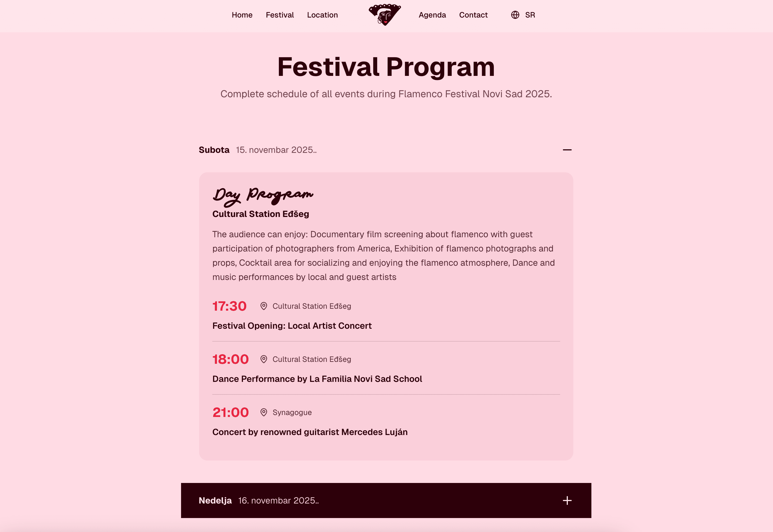This screenshot has width=773, height=532.
Task: Open the Contact page
Action: click(x=473, y=15)
